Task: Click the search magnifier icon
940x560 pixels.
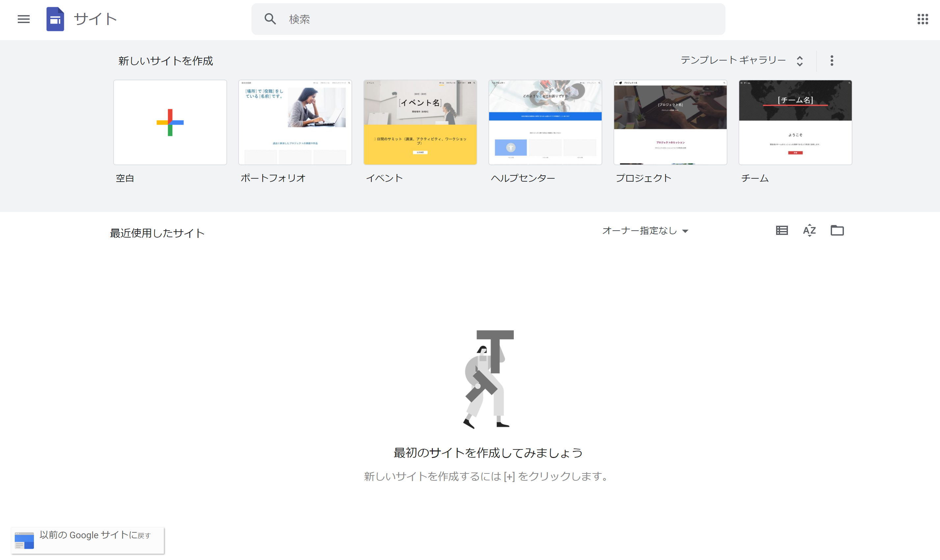Action: click(270, 19)
